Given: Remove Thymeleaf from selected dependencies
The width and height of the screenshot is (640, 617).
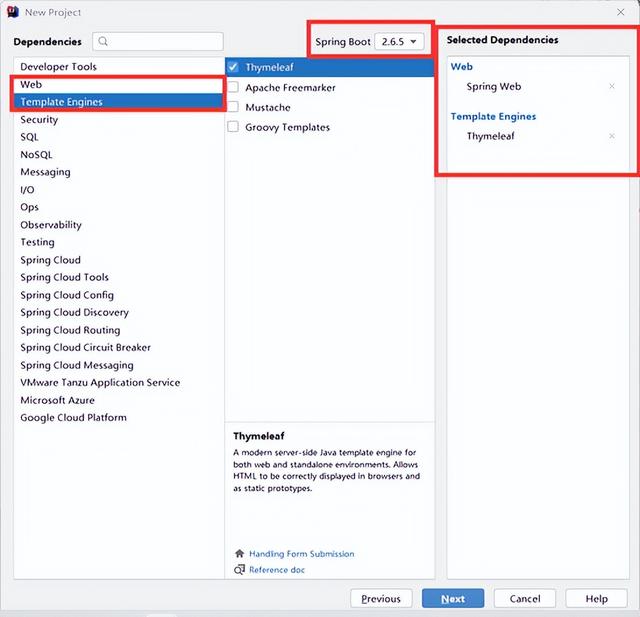Looking at the screenshot, I should pos(611,136).
